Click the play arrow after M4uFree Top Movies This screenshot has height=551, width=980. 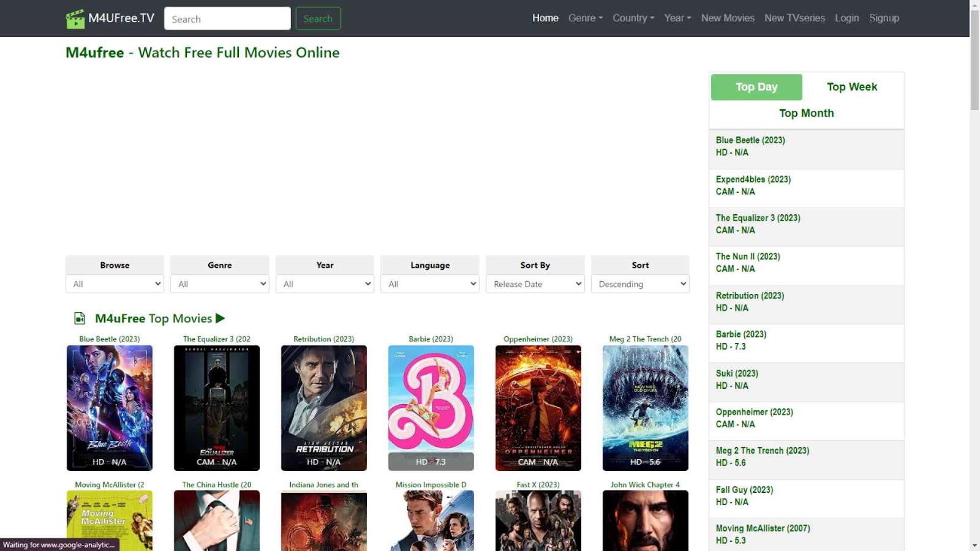coord(221,318)
